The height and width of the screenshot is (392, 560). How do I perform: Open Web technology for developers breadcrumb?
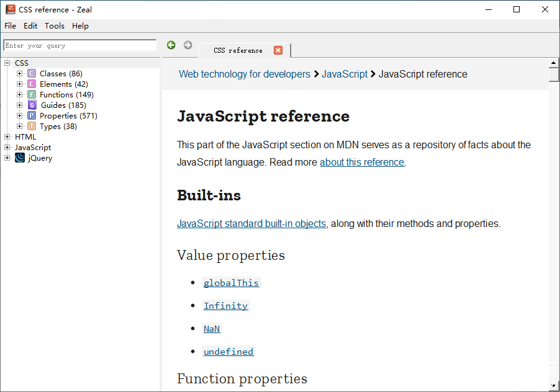point(244,74)
